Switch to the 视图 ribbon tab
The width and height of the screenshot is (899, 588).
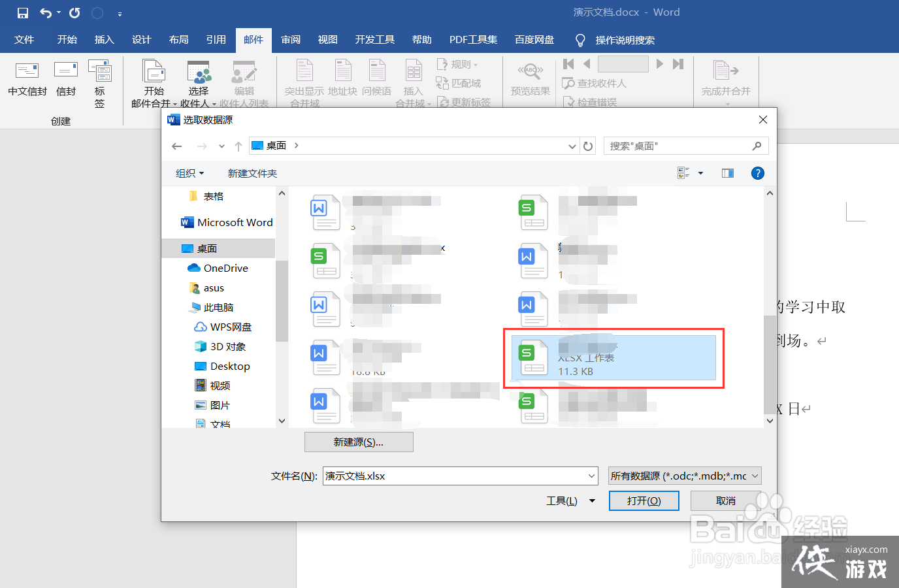coord(327,40)
